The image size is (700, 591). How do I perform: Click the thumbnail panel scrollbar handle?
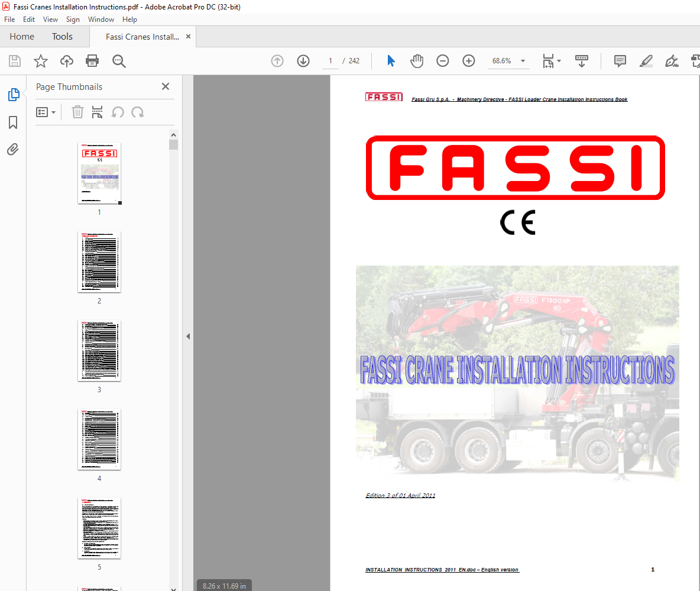(174, 145)
